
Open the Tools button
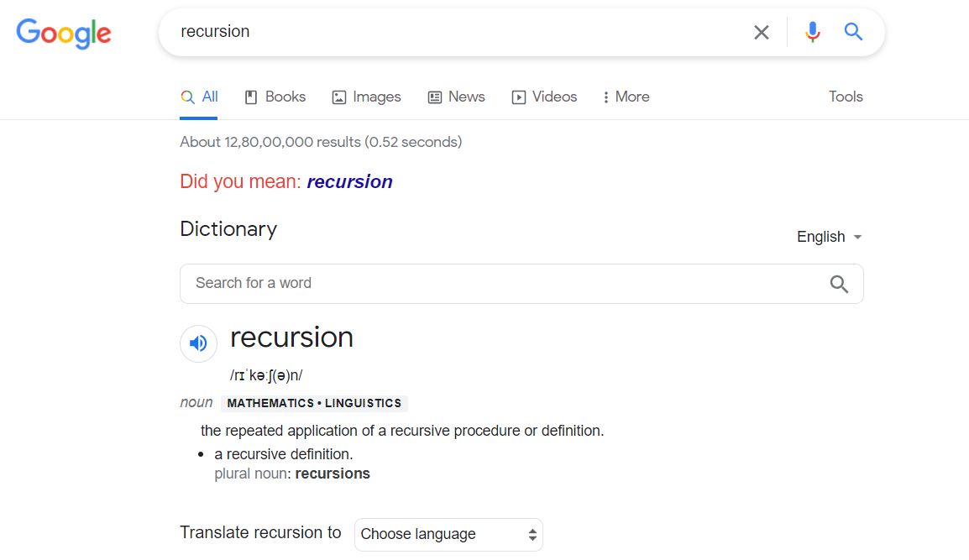coord(845,97)
